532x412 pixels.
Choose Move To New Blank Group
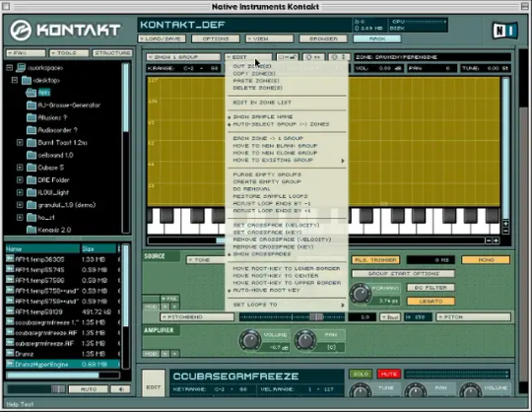click(275, 146)
